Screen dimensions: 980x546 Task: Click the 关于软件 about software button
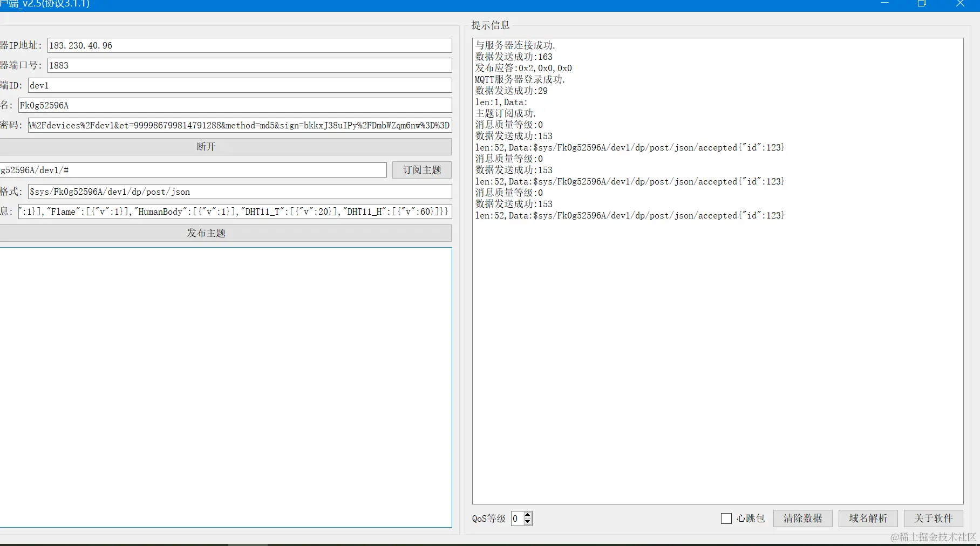934,518
